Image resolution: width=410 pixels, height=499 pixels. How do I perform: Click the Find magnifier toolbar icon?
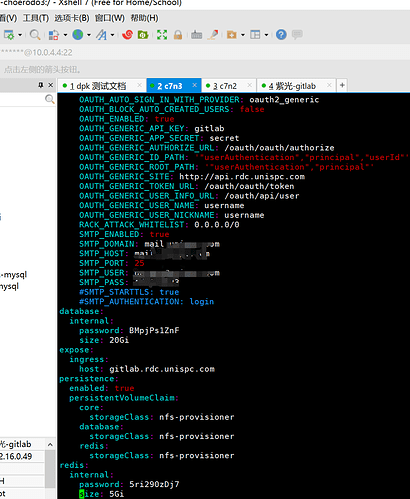pyautogui.click(x=35, y=35)
